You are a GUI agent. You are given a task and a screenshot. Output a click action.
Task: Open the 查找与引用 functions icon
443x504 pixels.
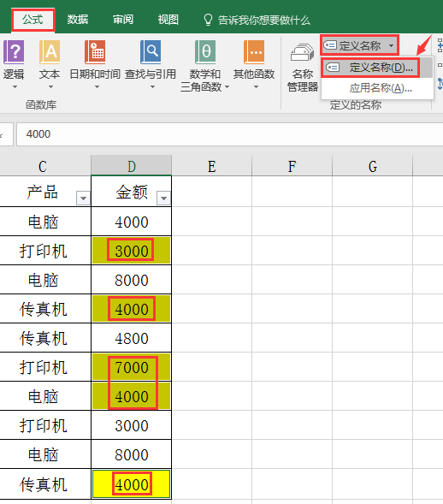click(151, 52)
